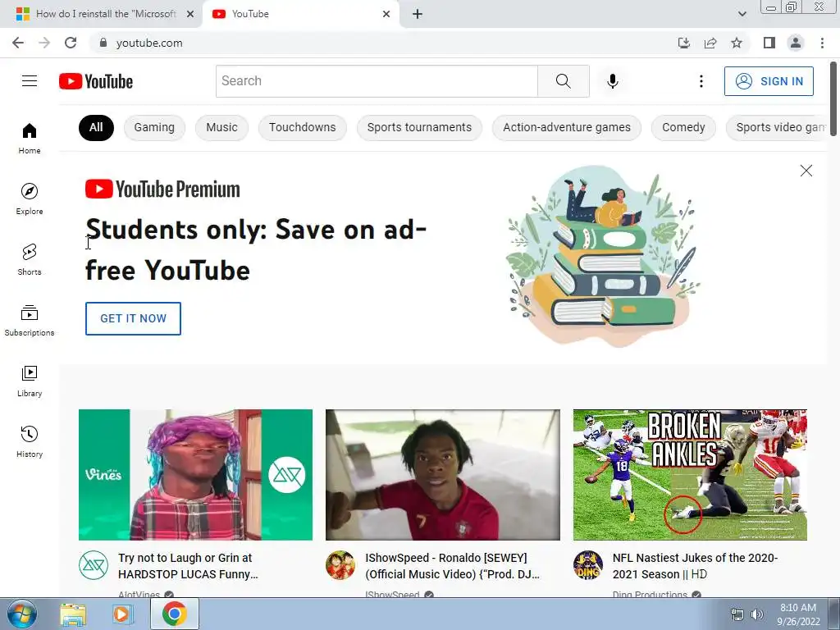
Task: Open the Windows Start menu
Action: (x=21, y=614)
